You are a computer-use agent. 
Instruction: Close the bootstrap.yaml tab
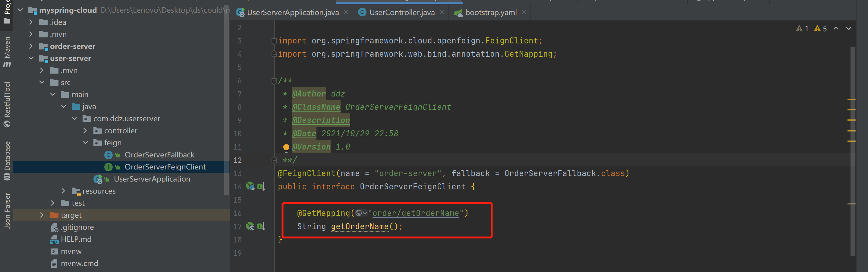click(524, 12)
